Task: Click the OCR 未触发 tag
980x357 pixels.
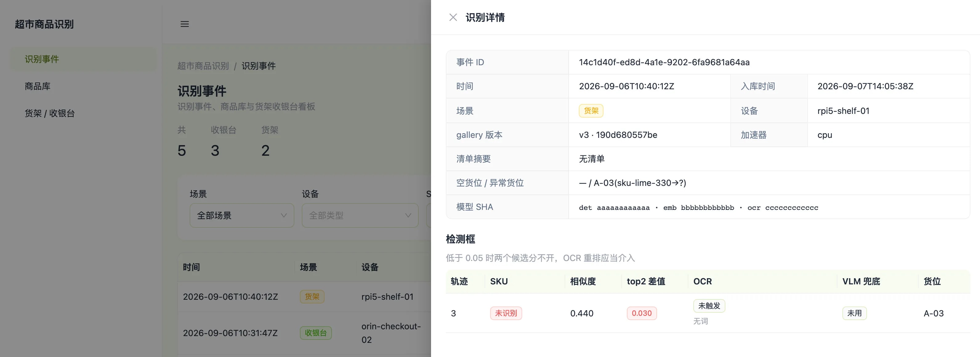Action: coord(709,306)
